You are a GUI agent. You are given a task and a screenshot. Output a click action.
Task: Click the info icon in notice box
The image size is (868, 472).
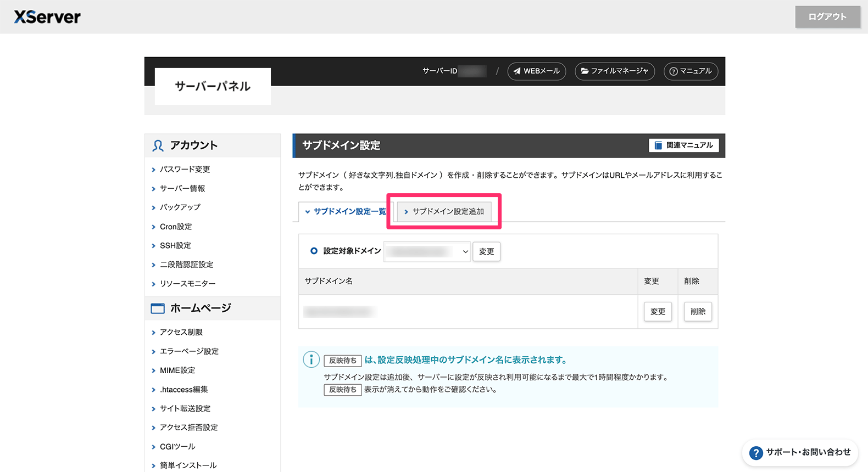pyautogui.click(x=311, y=360)
